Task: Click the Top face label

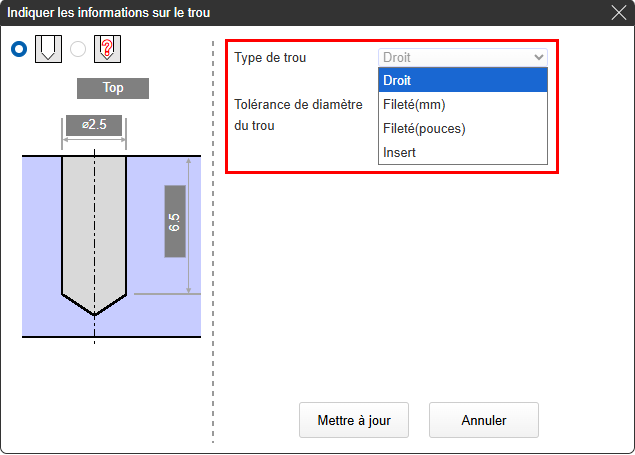Action: click(113, 88)
